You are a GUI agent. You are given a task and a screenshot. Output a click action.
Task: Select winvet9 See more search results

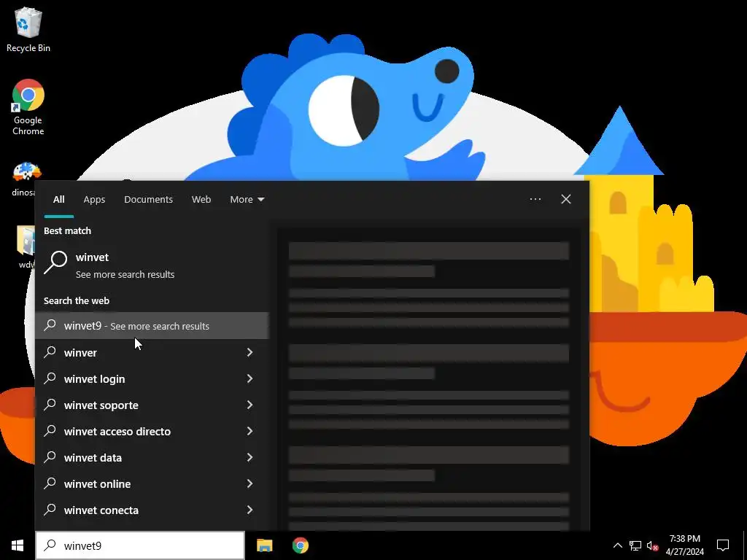click(x=152, y=326)
